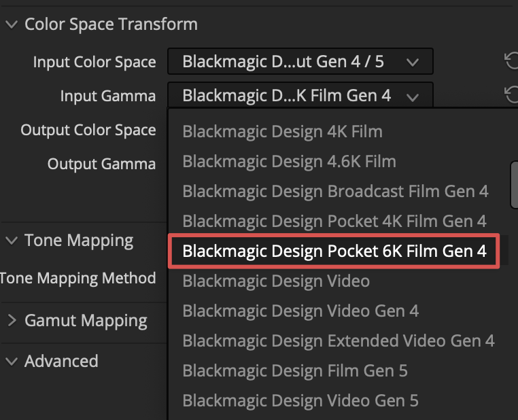Click the Tone Mapping Method label

(x=78, y=278)
